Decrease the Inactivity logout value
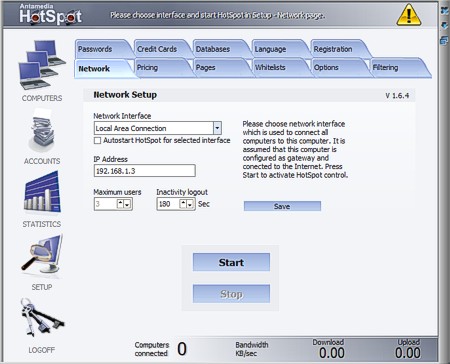 pyautogui.click(x=190, y=204)
